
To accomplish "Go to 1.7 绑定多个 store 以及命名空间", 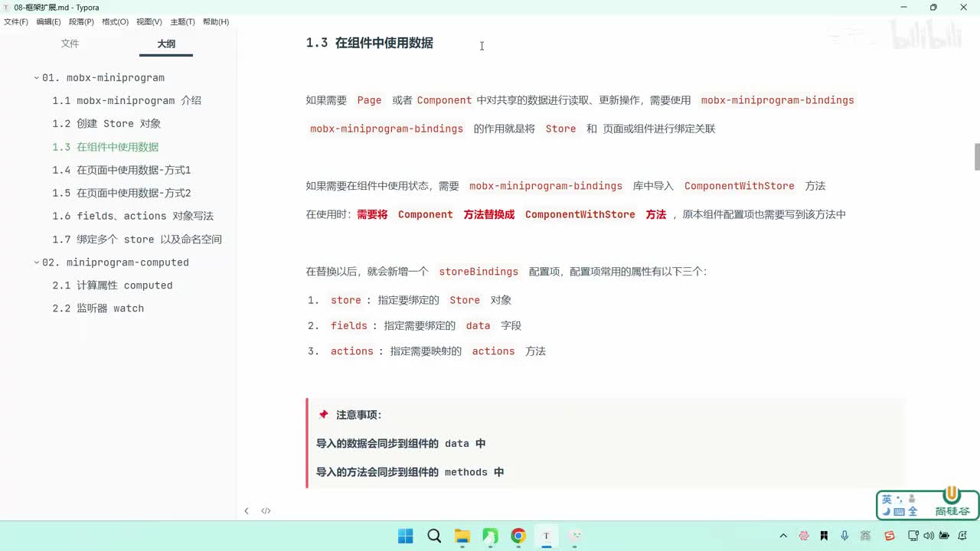I will coord(137,239).
